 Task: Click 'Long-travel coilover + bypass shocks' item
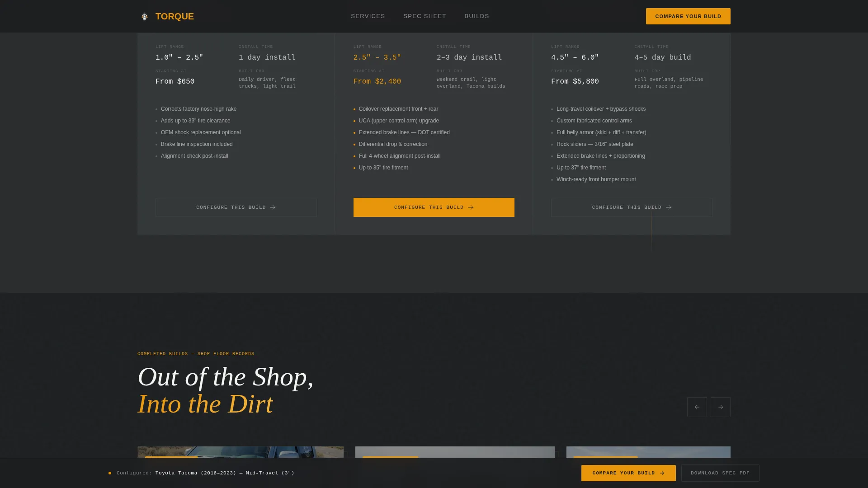click(x=601, y=109)
